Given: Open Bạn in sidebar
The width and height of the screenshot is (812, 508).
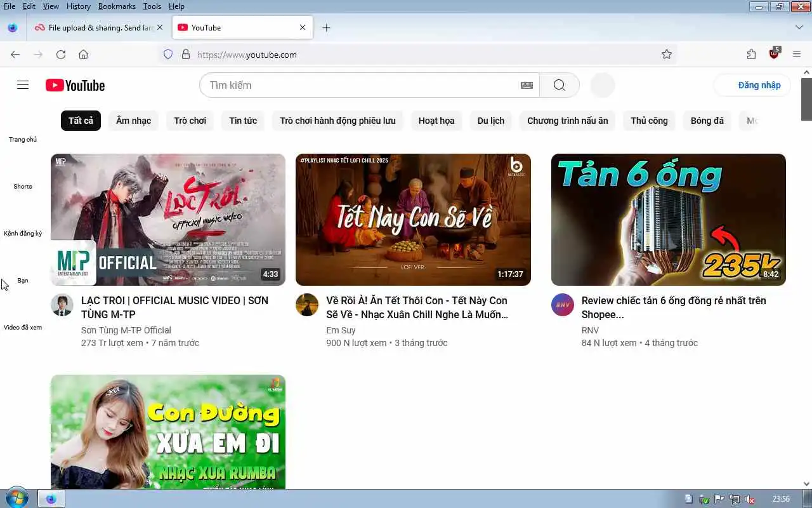Looking at the screenshot, I should [23, 281].
